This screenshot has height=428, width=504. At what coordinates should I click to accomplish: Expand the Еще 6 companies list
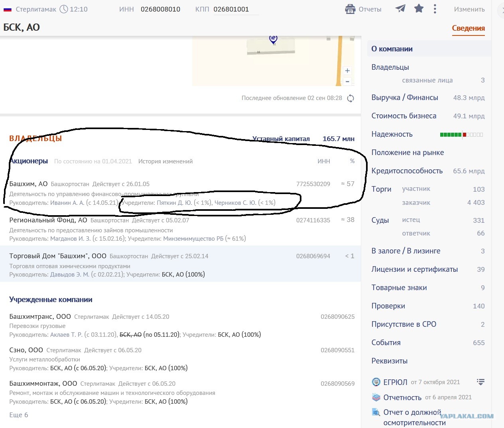[x=19, y=415]
